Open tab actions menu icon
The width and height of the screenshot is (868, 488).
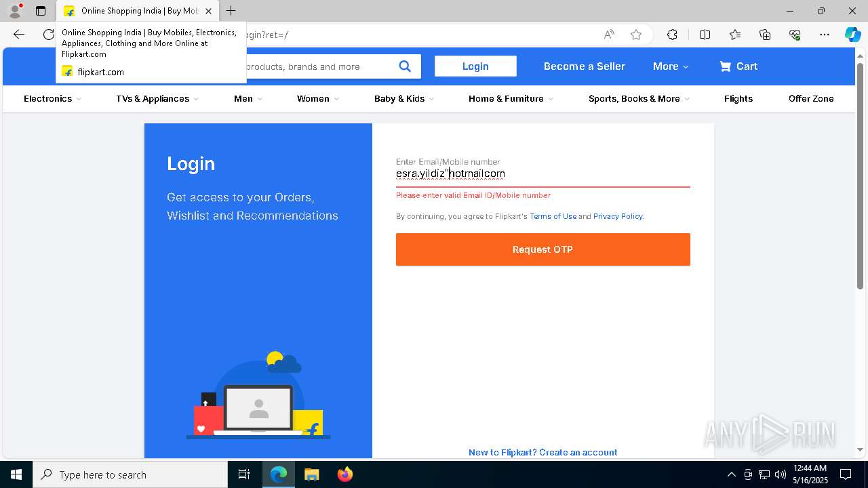[41, 11]
